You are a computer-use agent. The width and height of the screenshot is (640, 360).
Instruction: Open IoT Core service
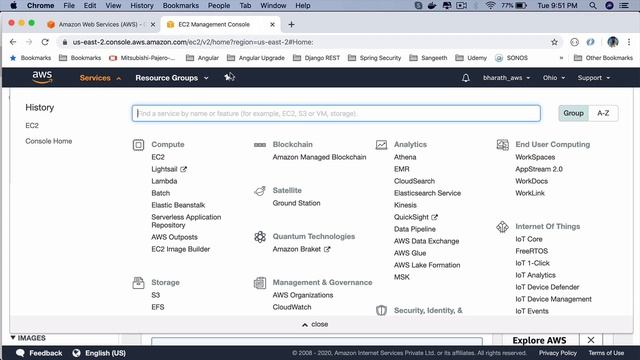529,239
